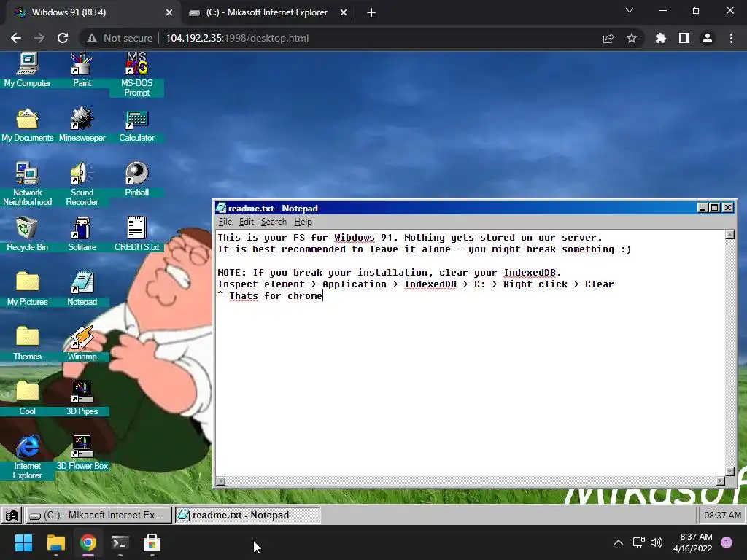Open the Recycle Bin
This screenshot has width=747, height=560.
(27, 235)
